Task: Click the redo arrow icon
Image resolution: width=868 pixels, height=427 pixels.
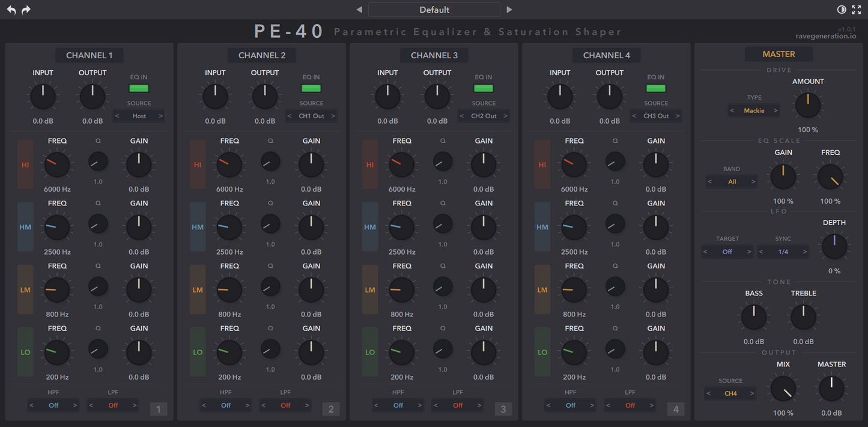Action: pos(26,10)
